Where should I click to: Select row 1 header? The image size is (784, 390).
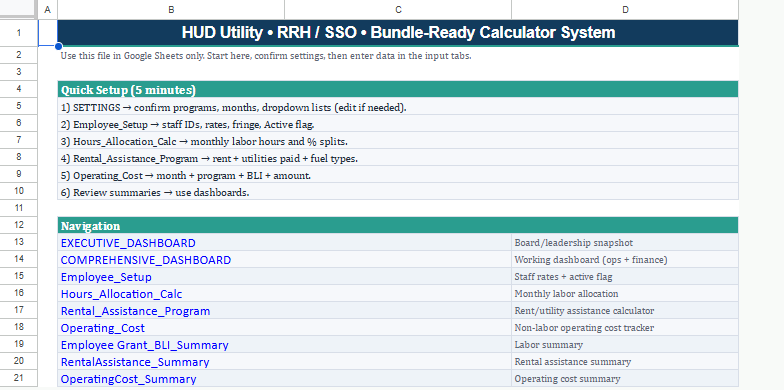(x=18, y=33)
